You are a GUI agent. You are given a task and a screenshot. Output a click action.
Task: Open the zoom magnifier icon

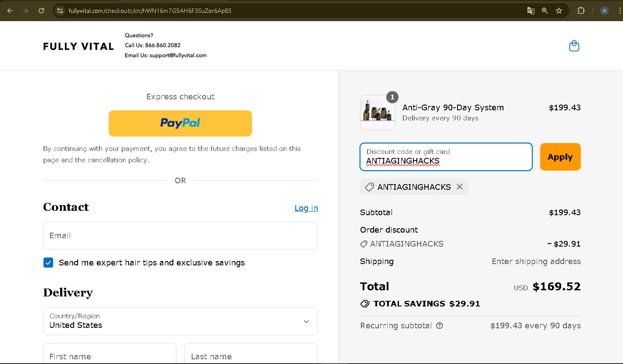545,11
